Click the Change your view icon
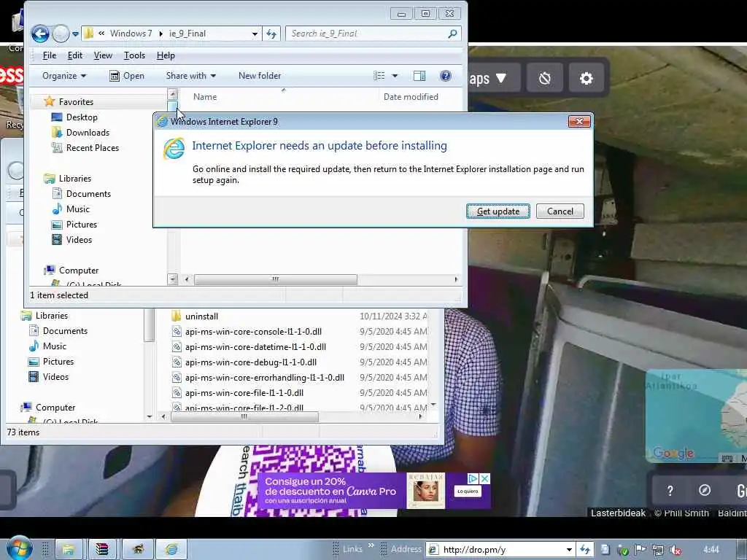Screen dimensions: 747x560 click(x=379, y=76)
